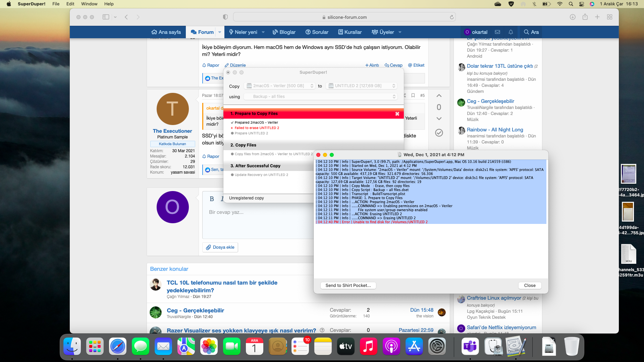
Task: Click Düzenle edit link
Action: pyautogui.click(x=235, y=65)
